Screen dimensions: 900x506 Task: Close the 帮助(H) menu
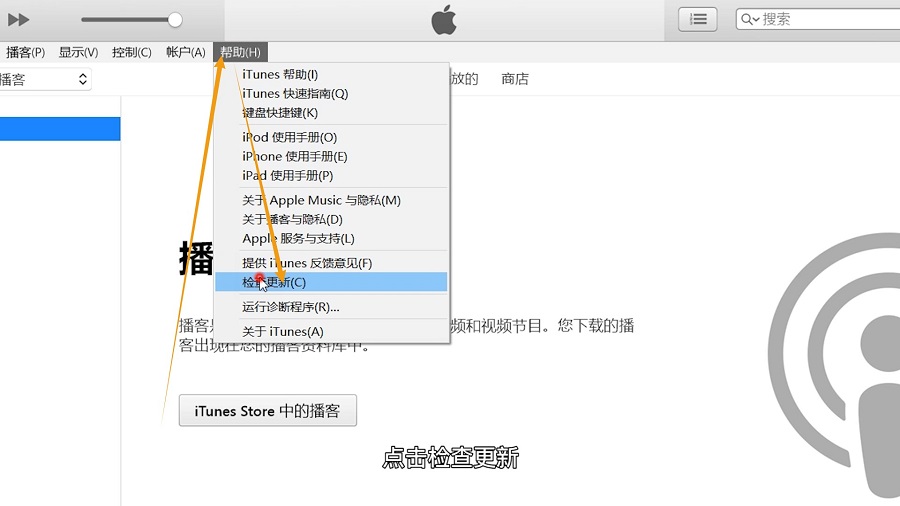tap(240, 52)
